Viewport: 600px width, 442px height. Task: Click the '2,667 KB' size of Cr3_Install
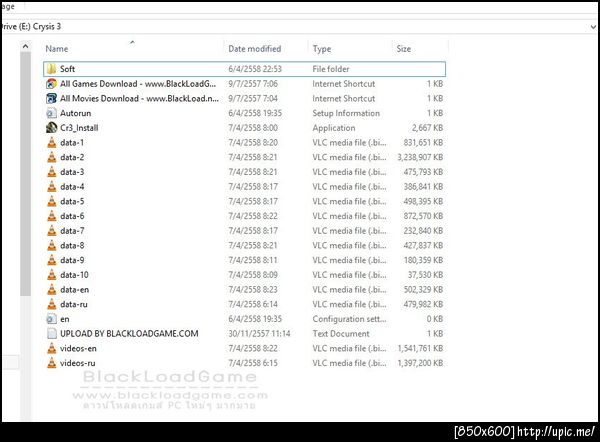pyautogui.click(x=427, y=128)
